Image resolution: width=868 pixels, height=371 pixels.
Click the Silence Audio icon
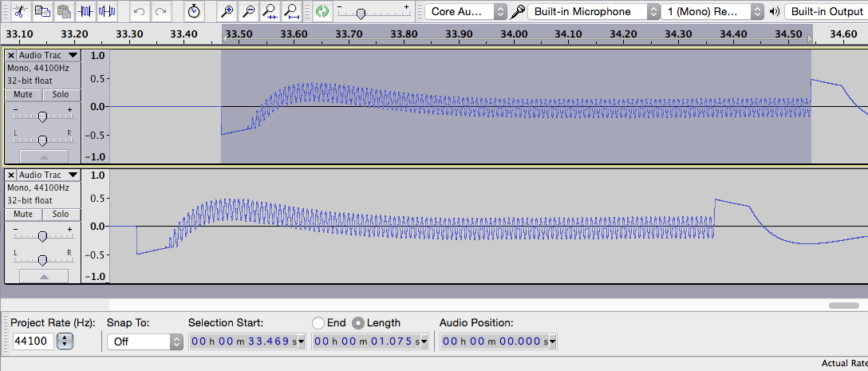coord(107,11)
